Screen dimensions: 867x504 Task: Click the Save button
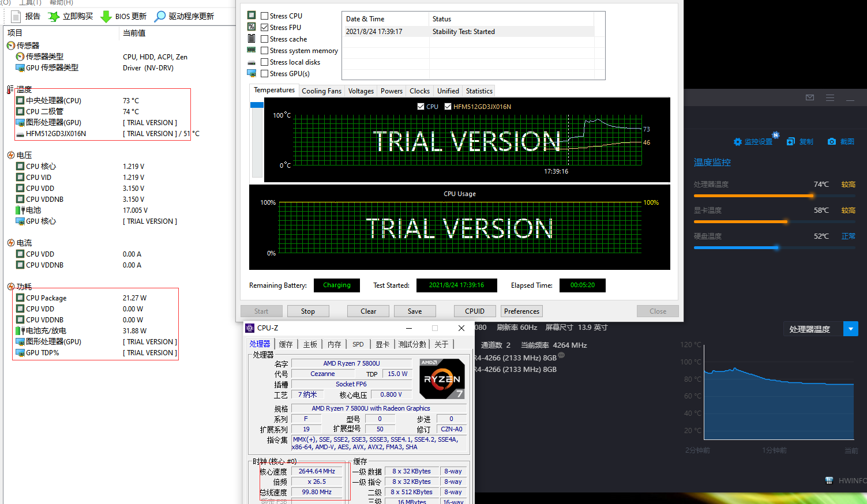(415, 311)
